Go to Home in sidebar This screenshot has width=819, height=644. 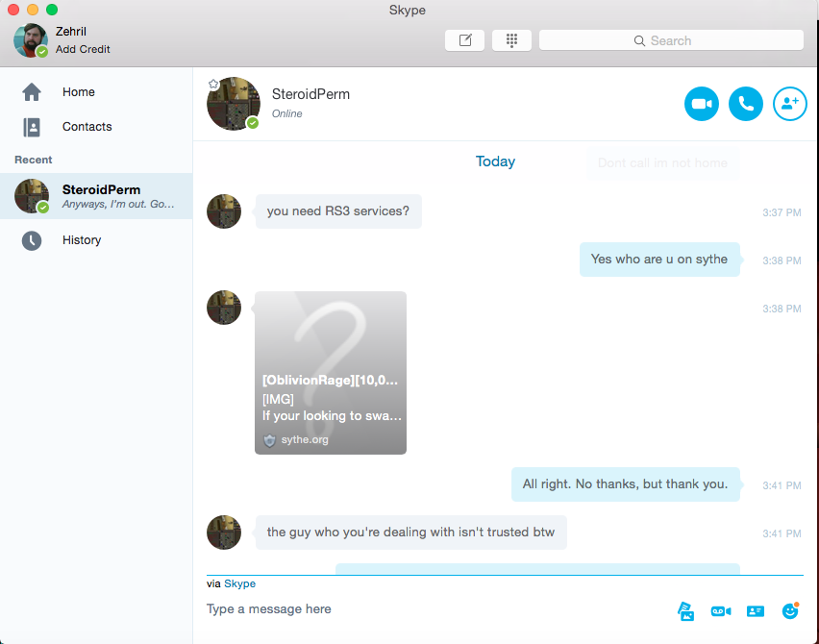[x=96, y=92]
